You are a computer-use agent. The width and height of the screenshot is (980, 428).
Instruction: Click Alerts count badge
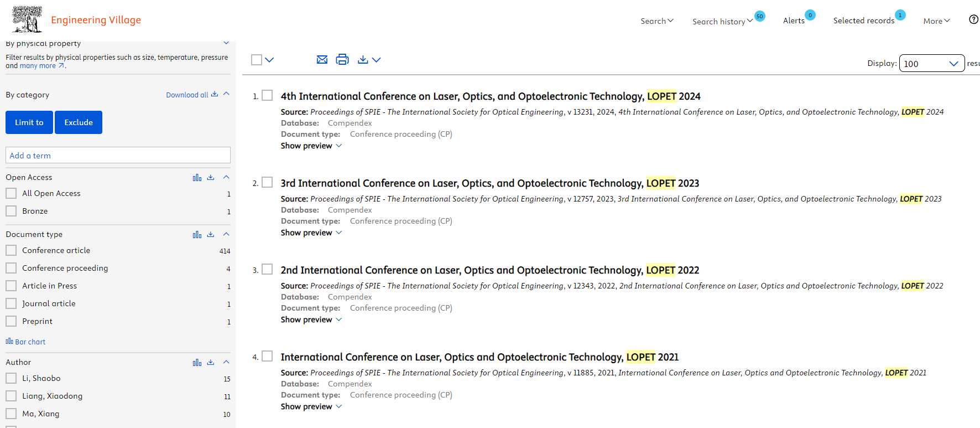(810, 15)
